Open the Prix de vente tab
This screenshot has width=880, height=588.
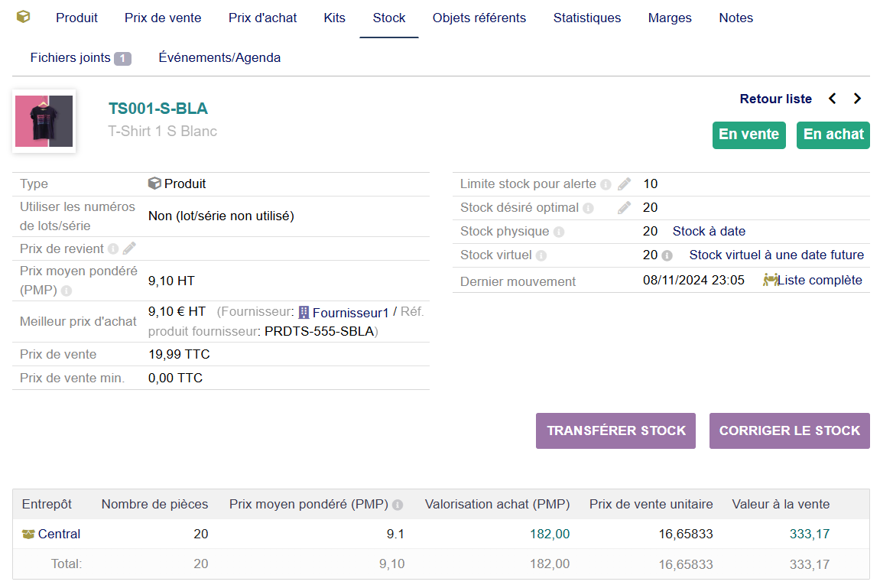click(x=163, y=18)
